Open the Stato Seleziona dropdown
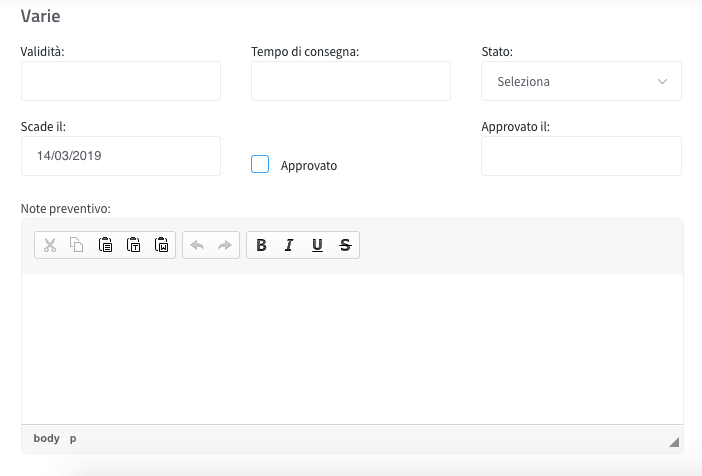 pos(581,81)
